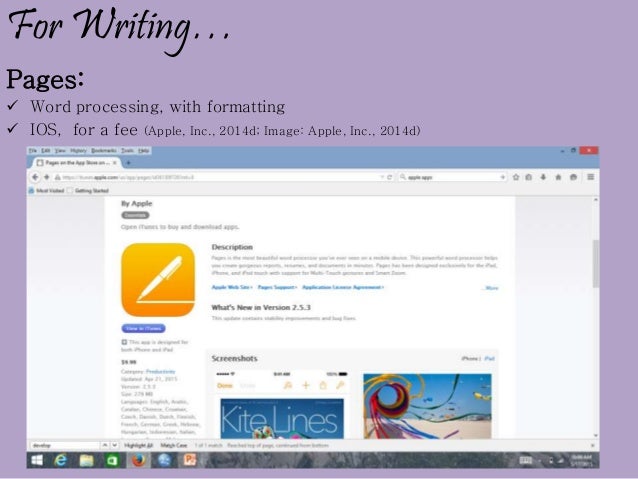This screenshot has width=638, height=479.
Task: Bookmark this page with the star icon
Action: tap(516, 177)
